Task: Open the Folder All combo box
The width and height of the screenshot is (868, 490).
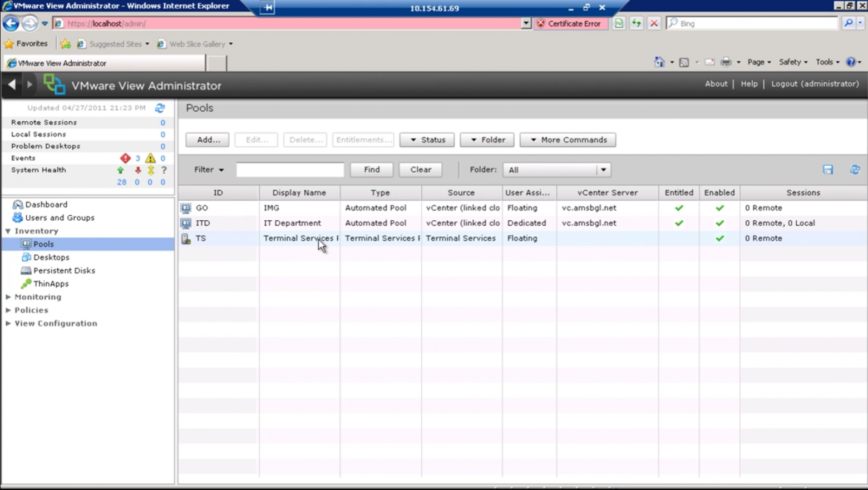Action: click(x=557, y=170)
